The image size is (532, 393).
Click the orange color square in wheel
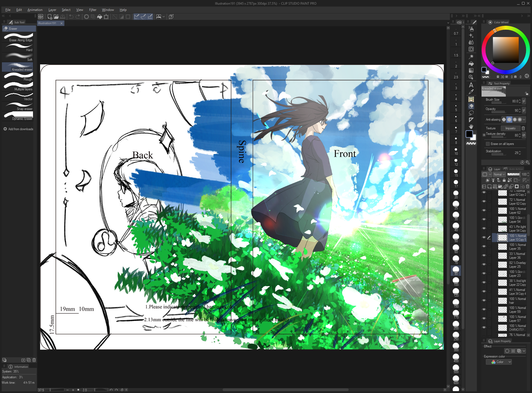click(506, 50)
